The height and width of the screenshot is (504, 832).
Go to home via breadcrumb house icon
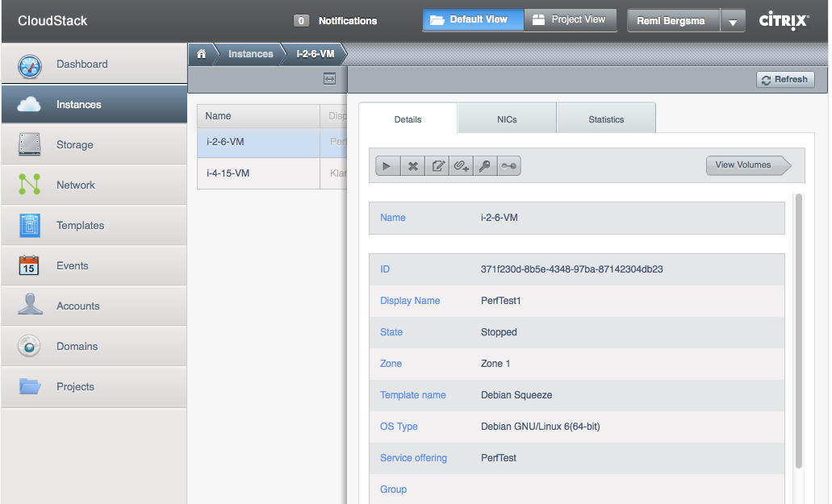202,54
